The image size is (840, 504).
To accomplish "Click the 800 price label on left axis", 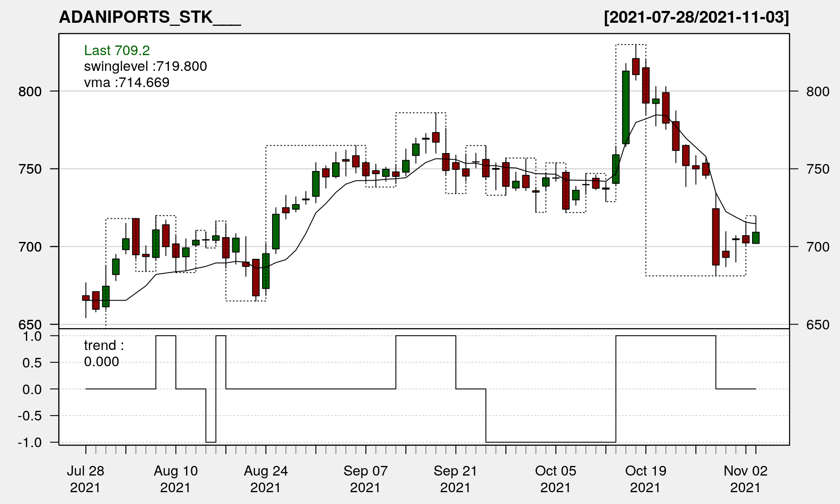I will 30,92.
